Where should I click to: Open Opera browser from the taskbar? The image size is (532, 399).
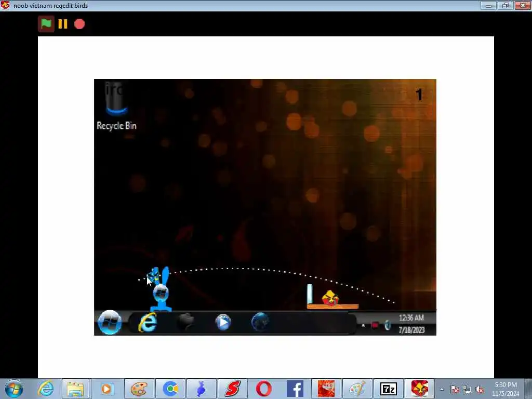(x=263, y=389)
